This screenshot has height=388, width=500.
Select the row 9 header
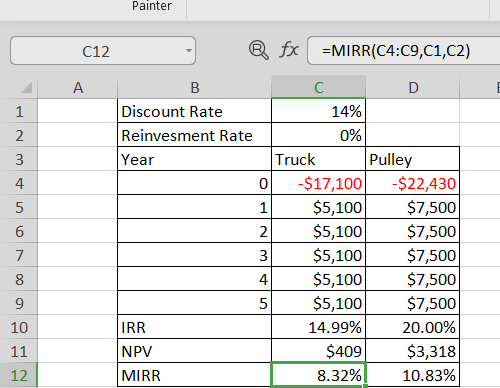click(x=19, y=303)
